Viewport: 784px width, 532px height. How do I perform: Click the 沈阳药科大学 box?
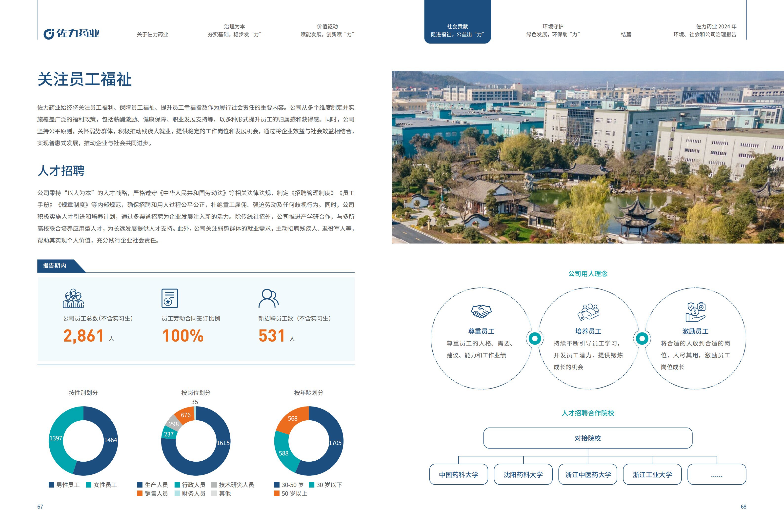[523, 475]
